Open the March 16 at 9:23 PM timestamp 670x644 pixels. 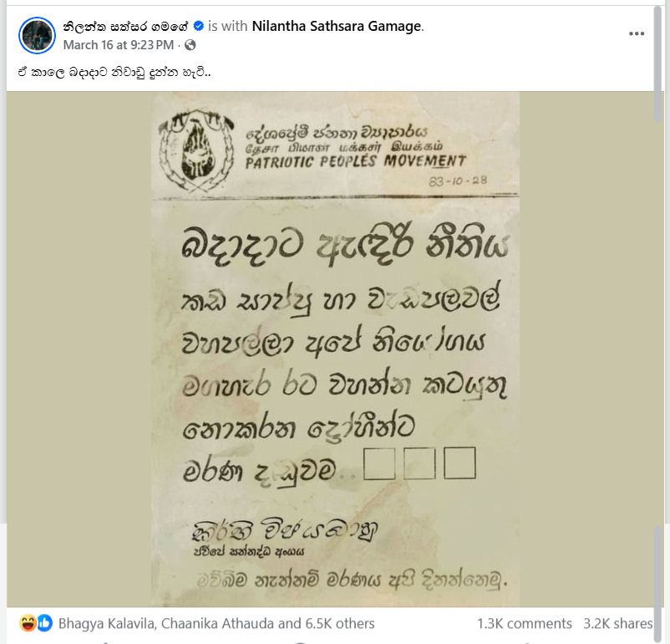click(119, 45)
